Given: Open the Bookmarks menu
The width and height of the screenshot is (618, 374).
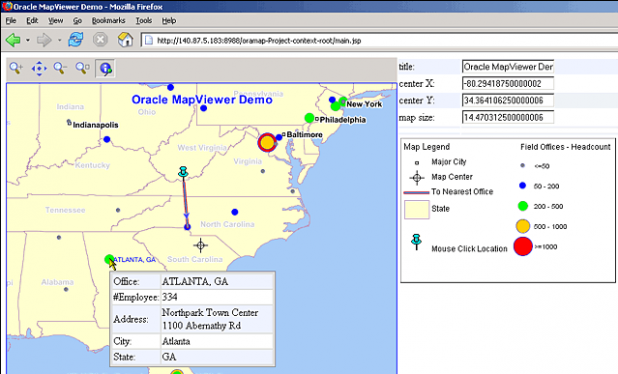Looking at the screenshot, I should pyautogui.click(x=108, y=20).
